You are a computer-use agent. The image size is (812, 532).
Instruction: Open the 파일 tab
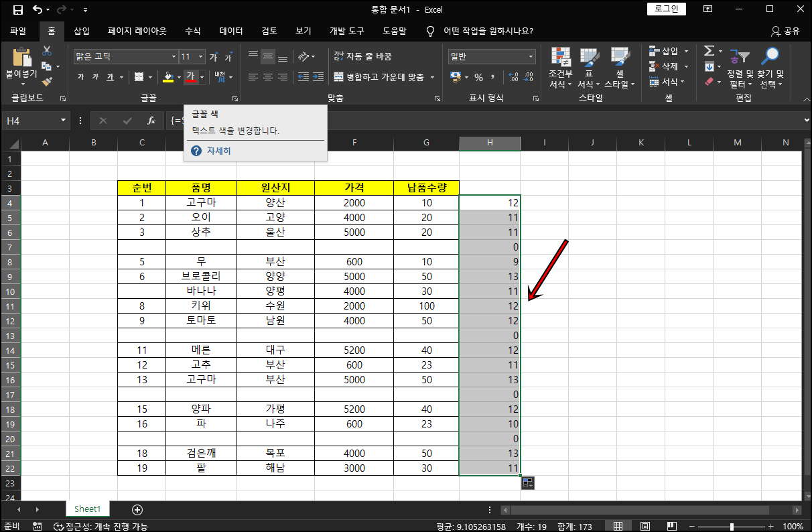[x=18, y=31]
